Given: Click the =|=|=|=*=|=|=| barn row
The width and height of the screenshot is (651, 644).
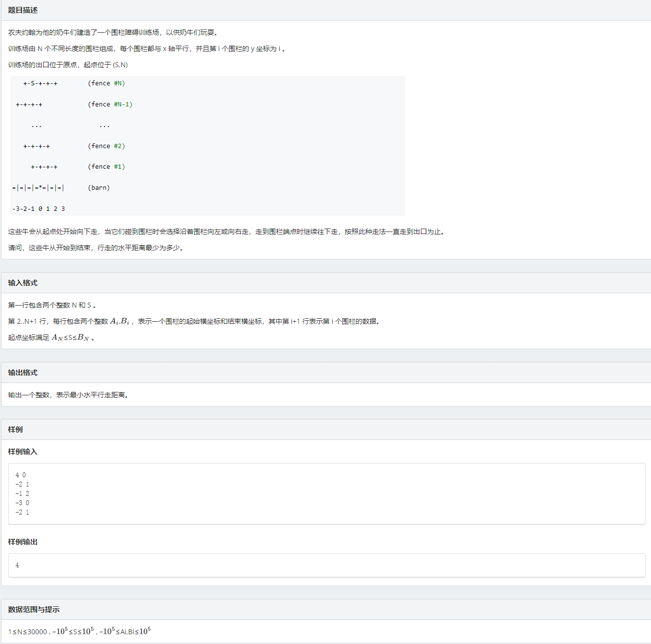Looking at the screenshot, I should pos(38,188).
